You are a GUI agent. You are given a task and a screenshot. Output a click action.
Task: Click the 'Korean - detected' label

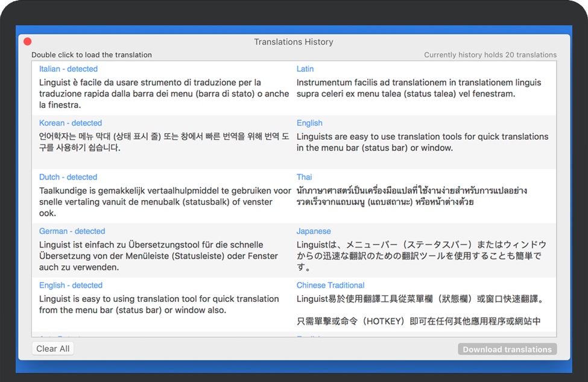pos(71,123)
